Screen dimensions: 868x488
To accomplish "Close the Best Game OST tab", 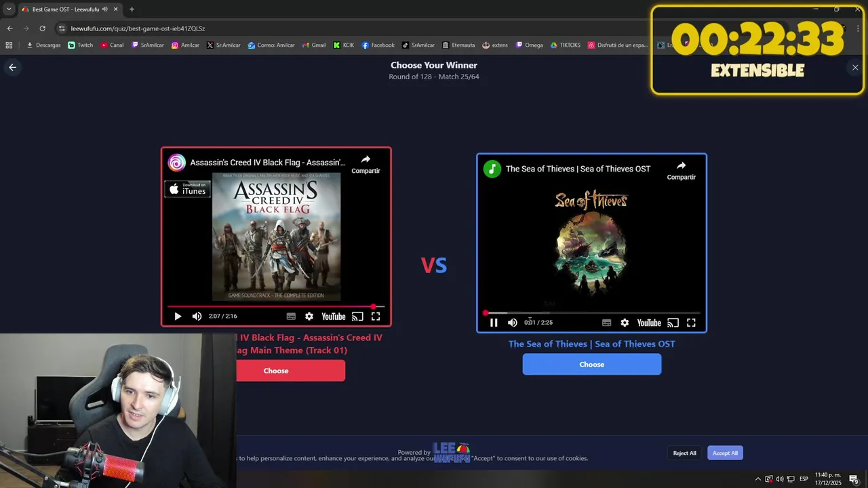I will click(x=116, y=9).
